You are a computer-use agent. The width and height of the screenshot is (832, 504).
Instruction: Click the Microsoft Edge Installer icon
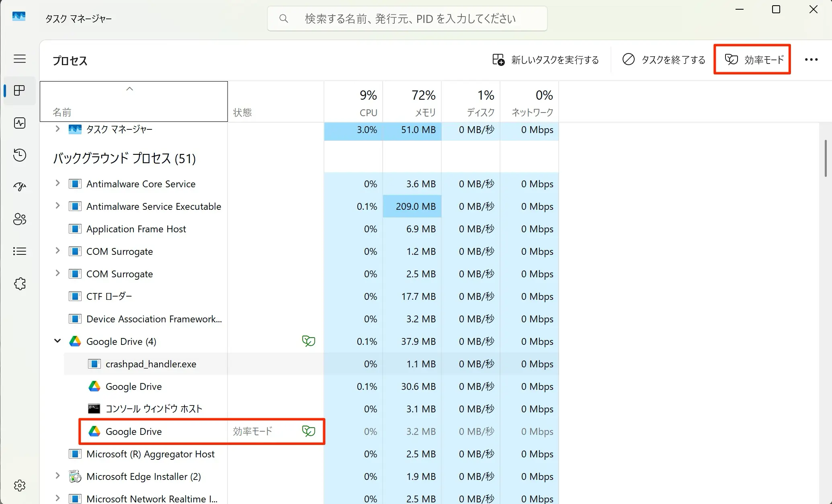pos(75,476)
